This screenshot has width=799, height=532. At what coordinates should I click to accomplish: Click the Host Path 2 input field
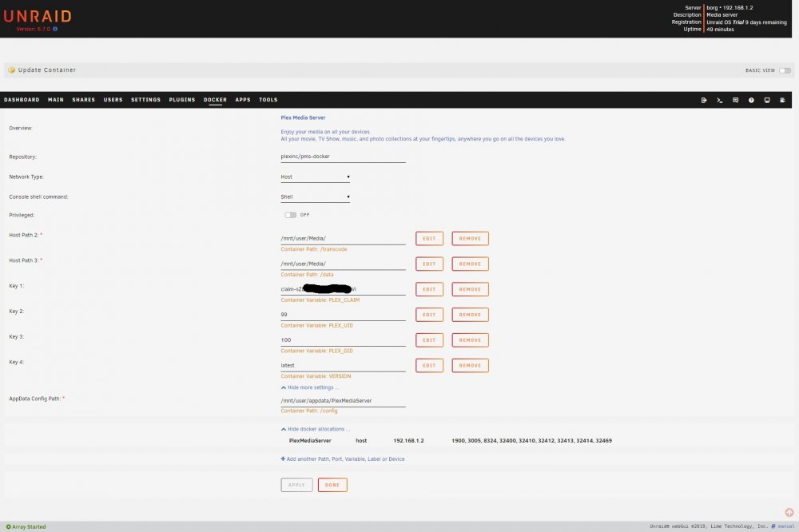[343, 239]
